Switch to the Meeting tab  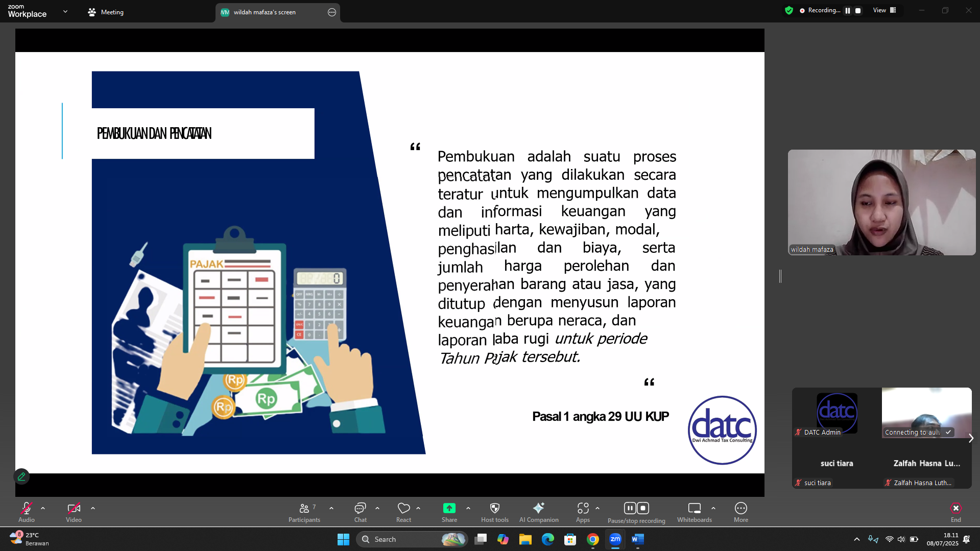[x=106, y=12]
